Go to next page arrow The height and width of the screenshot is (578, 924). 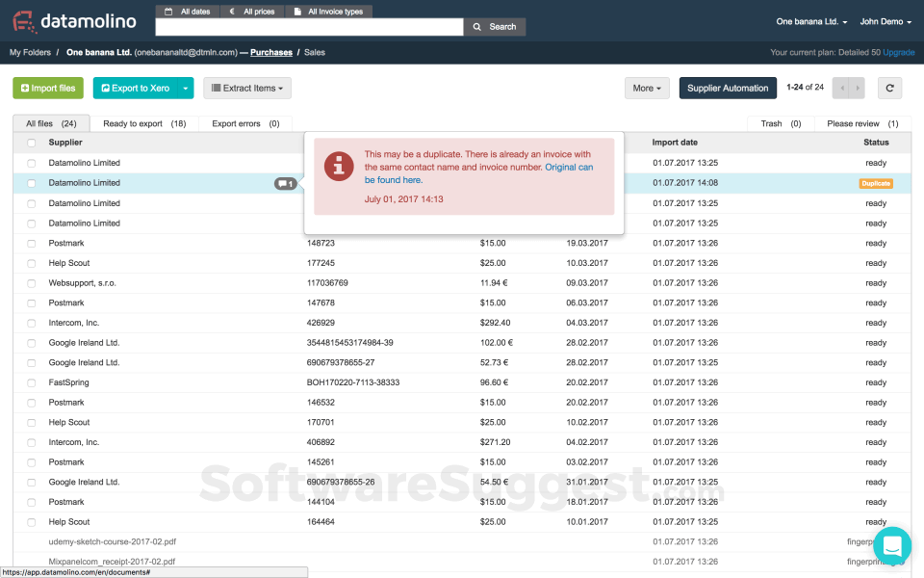(x=858, y=88)
